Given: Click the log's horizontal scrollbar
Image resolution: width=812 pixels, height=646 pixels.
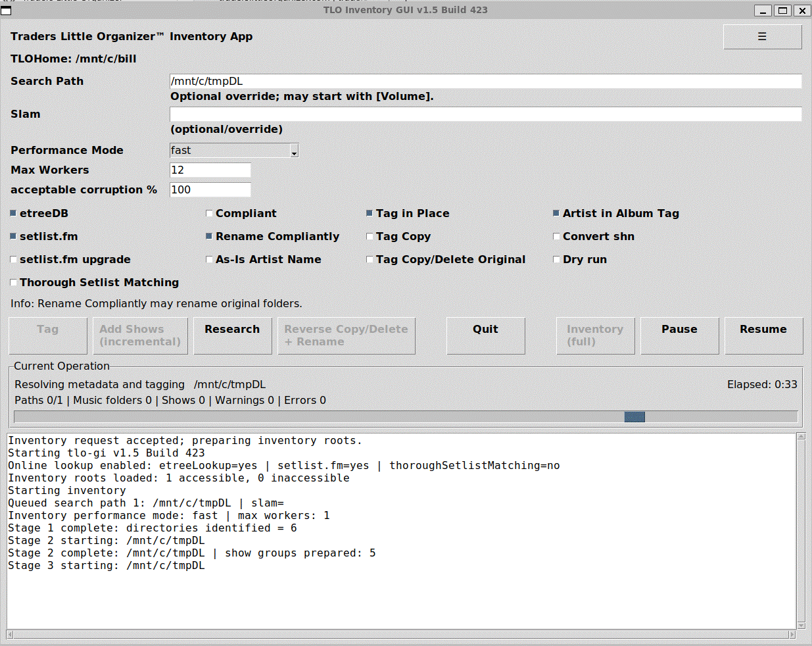Looking at the screenshot, I should pyautogui.click(x=401, y=635).
